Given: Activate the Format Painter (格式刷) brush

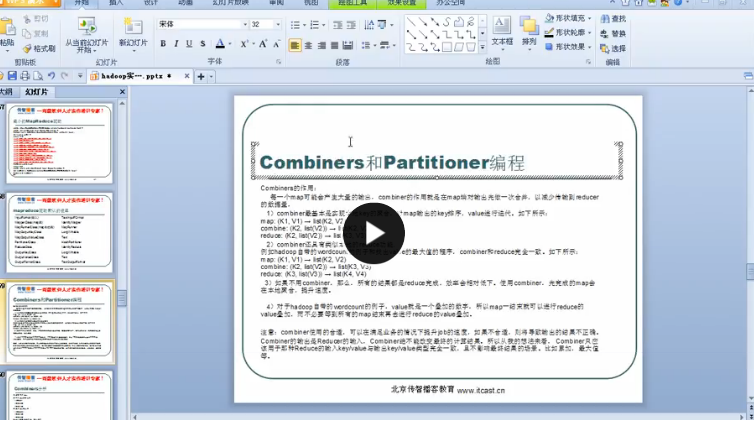Looking at the screenshot, I should click(x=27, y=49).
